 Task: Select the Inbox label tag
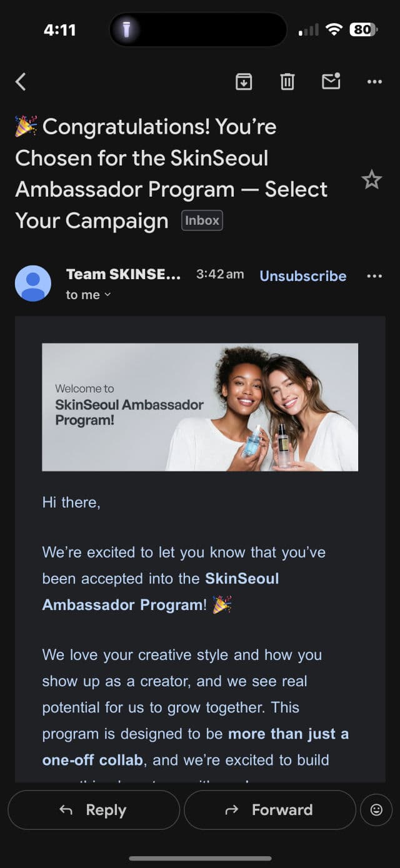coord(202,220)
